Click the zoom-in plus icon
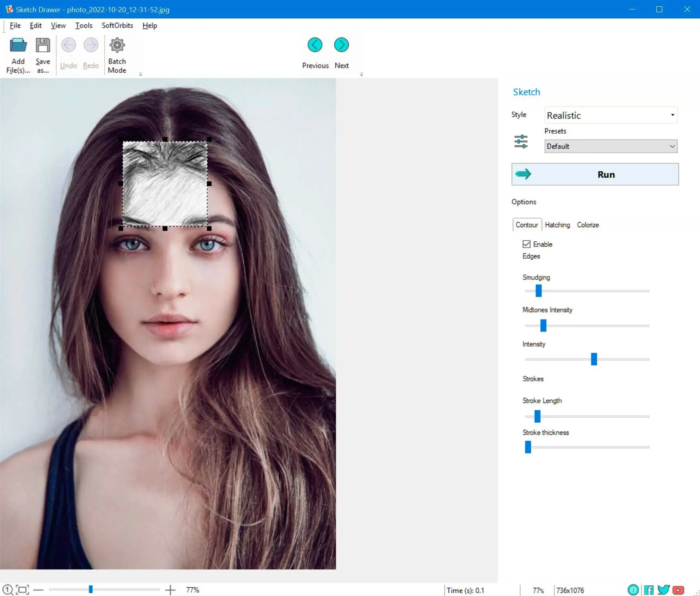 click(170, 590)
